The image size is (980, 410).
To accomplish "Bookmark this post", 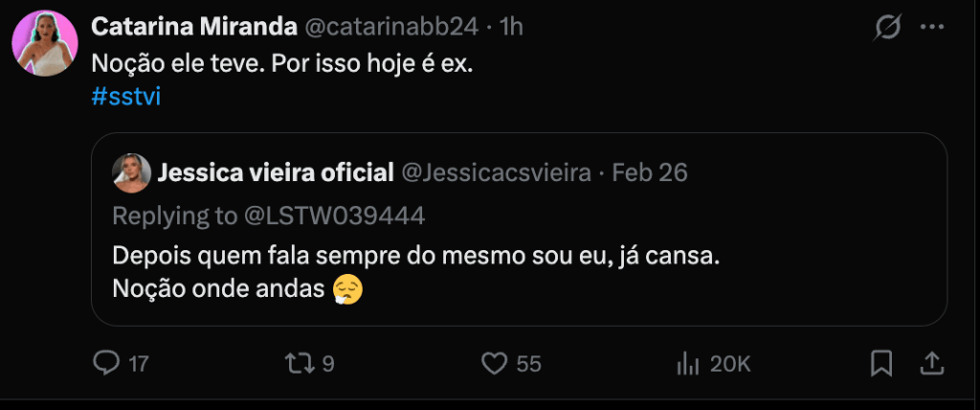I will (x=881, y=363).
